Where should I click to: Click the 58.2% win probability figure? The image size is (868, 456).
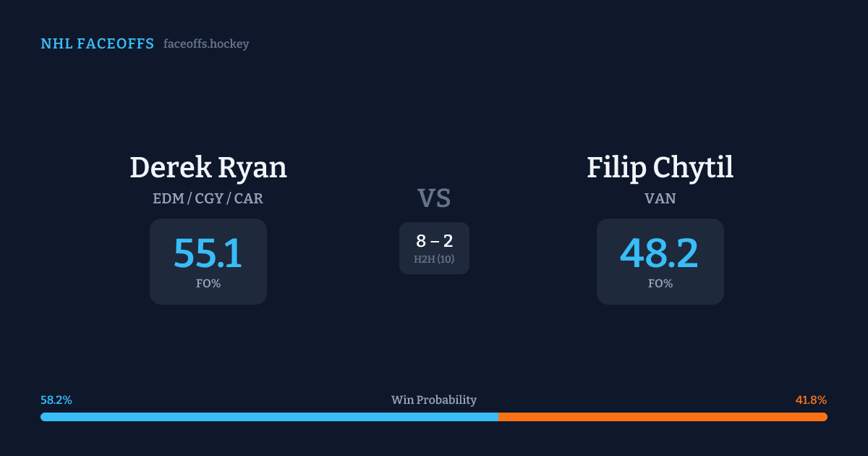pos(56,400)
